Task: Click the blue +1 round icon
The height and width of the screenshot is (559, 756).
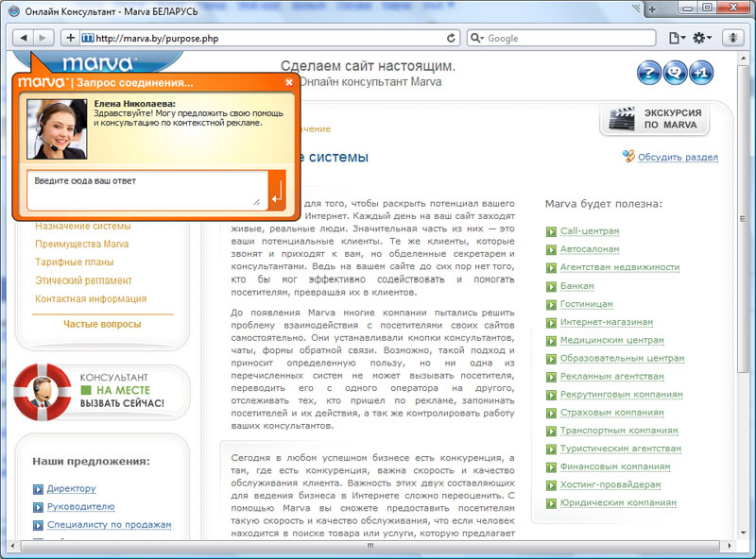Action: tap(700, 72)
